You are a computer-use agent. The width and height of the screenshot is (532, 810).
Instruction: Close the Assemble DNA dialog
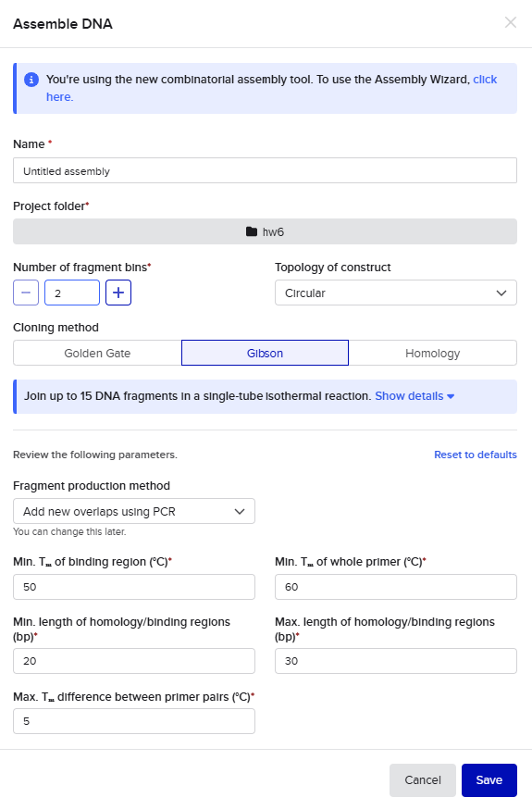coord(511,22)
